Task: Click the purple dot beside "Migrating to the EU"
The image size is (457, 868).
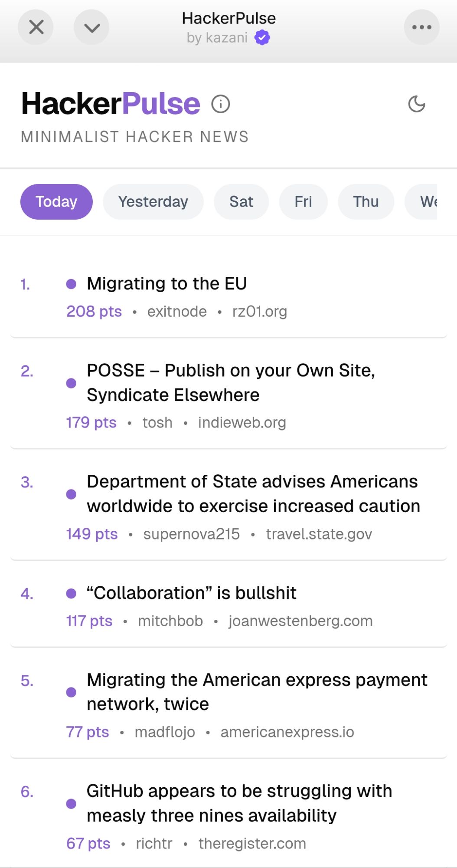Action: click(x=71, y=284)
